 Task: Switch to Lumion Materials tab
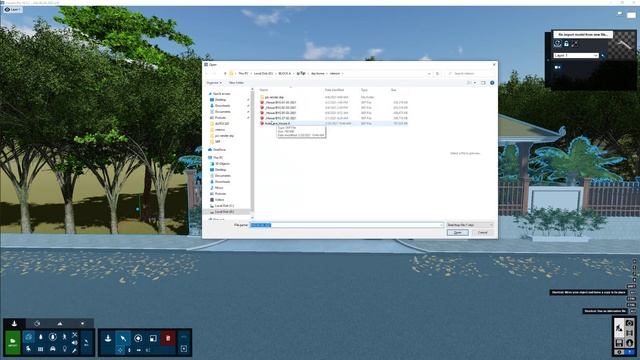37,323
